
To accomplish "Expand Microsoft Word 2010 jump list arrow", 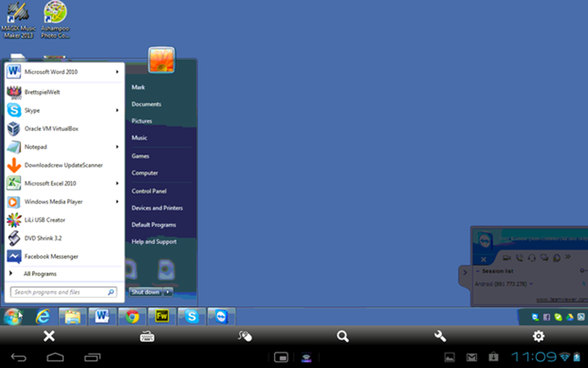I will point(118,72).
